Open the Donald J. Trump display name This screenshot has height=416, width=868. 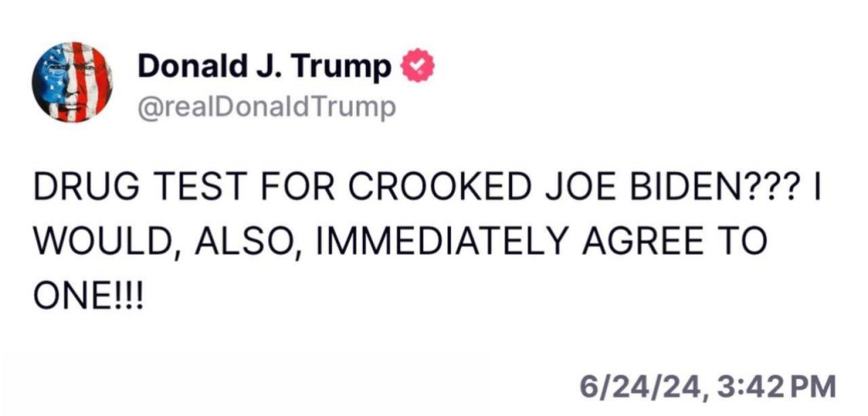point(264,66)
